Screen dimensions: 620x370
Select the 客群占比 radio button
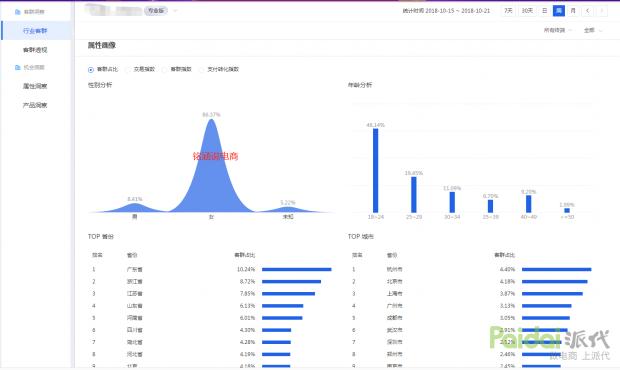(91, 70)
